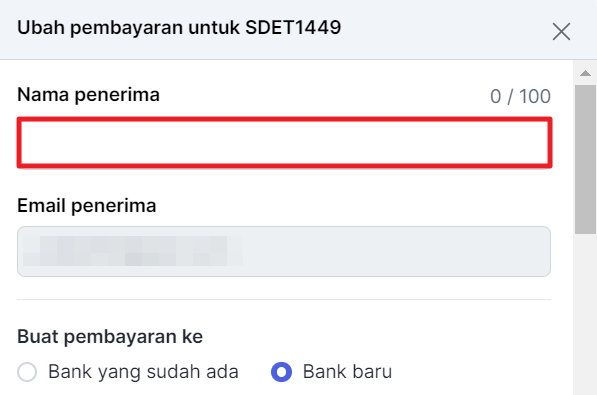This screenshot has width=597, height=395.
Task: Click the filled blue radio circle
Action: [x=281, y=372]
